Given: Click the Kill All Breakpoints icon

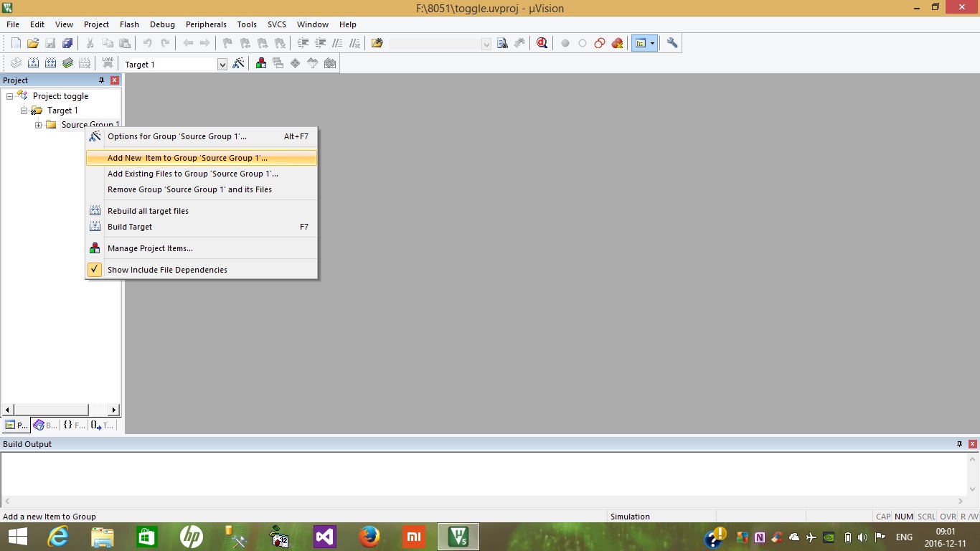Looking at the screenshot, I should pyautogui.click(x=617, y=43).
